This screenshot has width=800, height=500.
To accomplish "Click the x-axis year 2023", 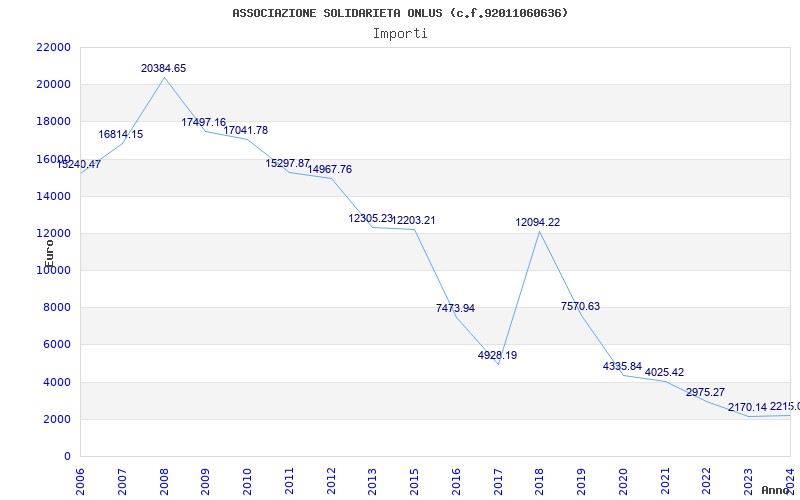I will point(748,481).
